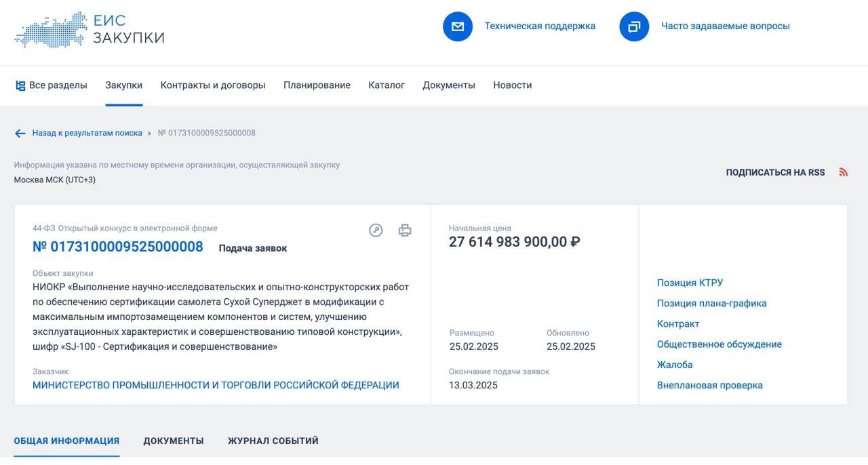
Task: Click breadcrumb № 0173100009525000008
Action: point(207,134)
